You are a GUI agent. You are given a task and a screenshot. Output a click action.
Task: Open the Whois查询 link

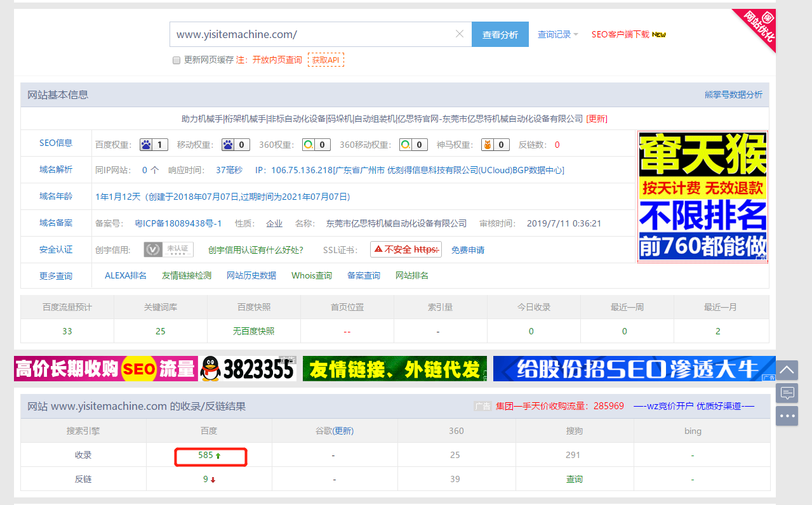click(x=312, y=275)
